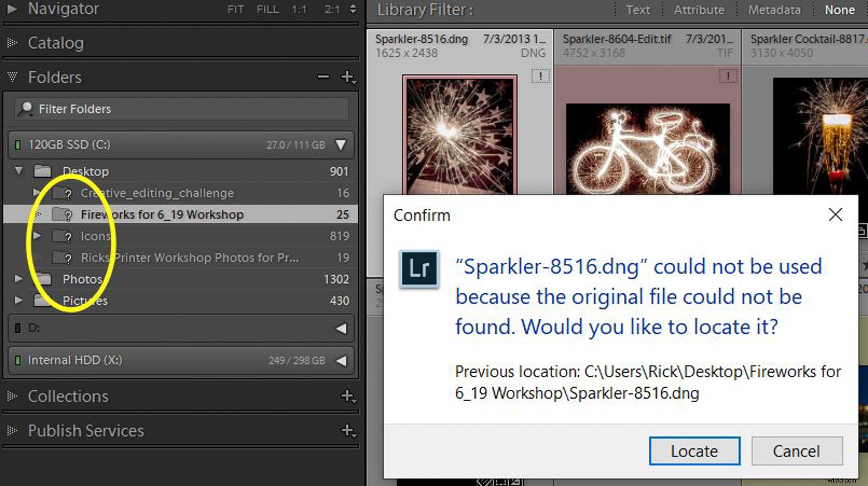Select the Attribute filter in Library Filter

click(x=699, y=10)
